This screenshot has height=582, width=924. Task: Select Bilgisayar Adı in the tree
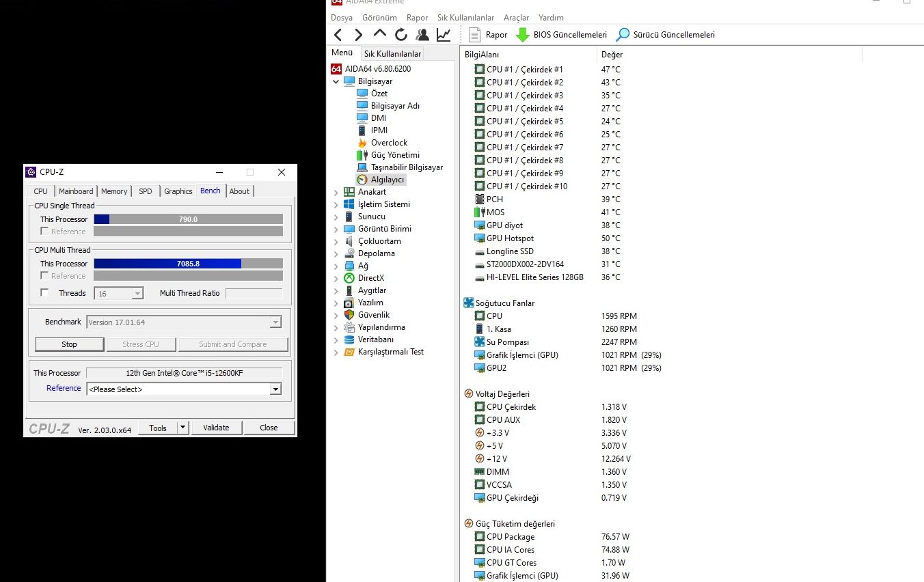tap(395, 106)
